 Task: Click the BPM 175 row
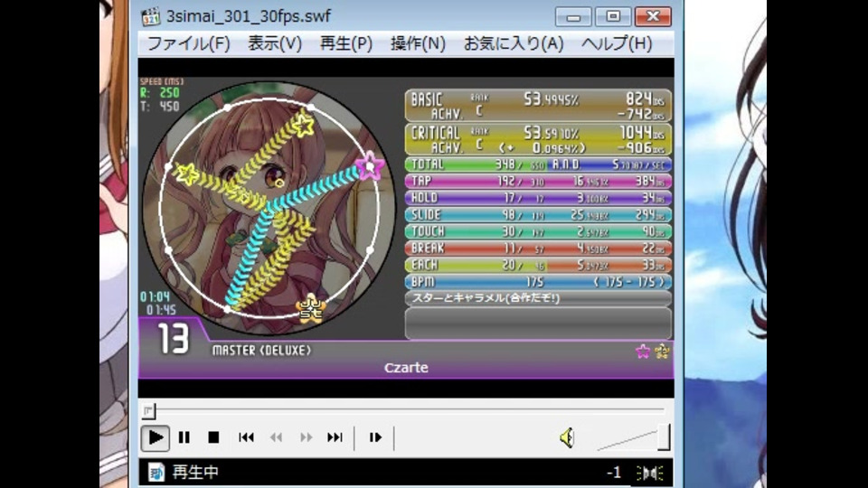(538, 282)
